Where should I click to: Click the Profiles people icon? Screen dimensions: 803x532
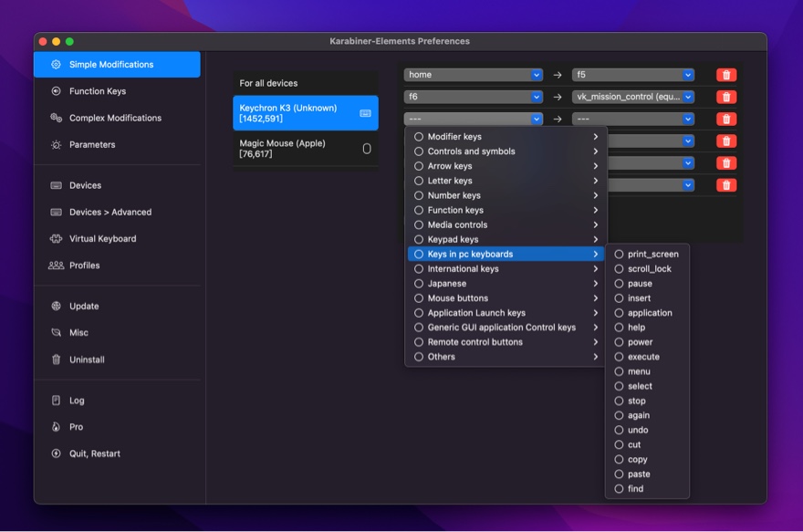pyautogui.click(x=56, y=266)
